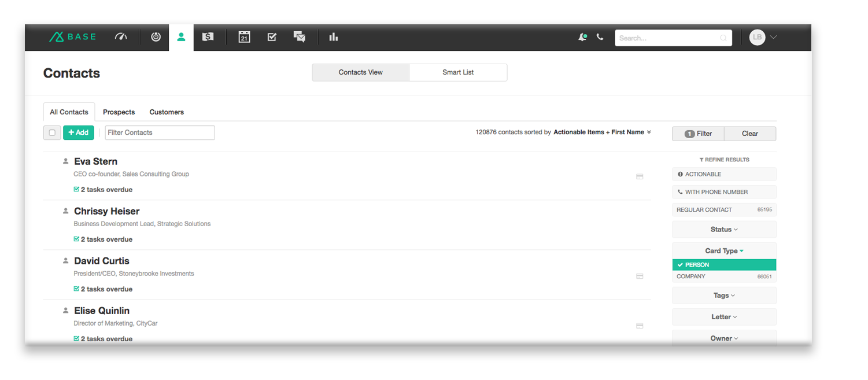The height and width of the screenshot is (380, 868).
Task: Click task check icon under Chrissy Heiser
Action: click(76, 239)
